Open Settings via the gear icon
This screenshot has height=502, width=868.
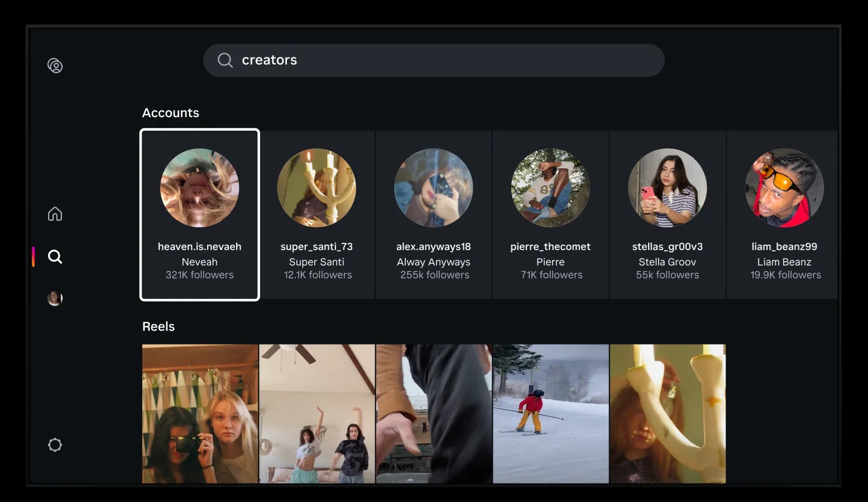pos(55,444)
